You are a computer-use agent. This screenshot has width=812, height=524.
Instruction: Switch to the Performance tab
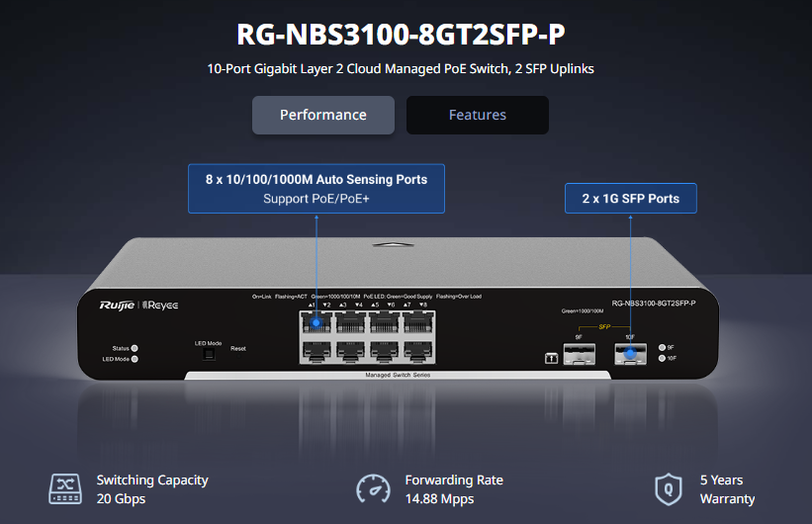point(323,115)
